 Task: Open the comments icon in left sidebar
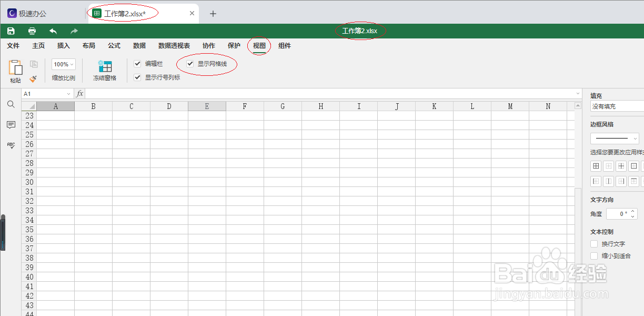[11, 125]
